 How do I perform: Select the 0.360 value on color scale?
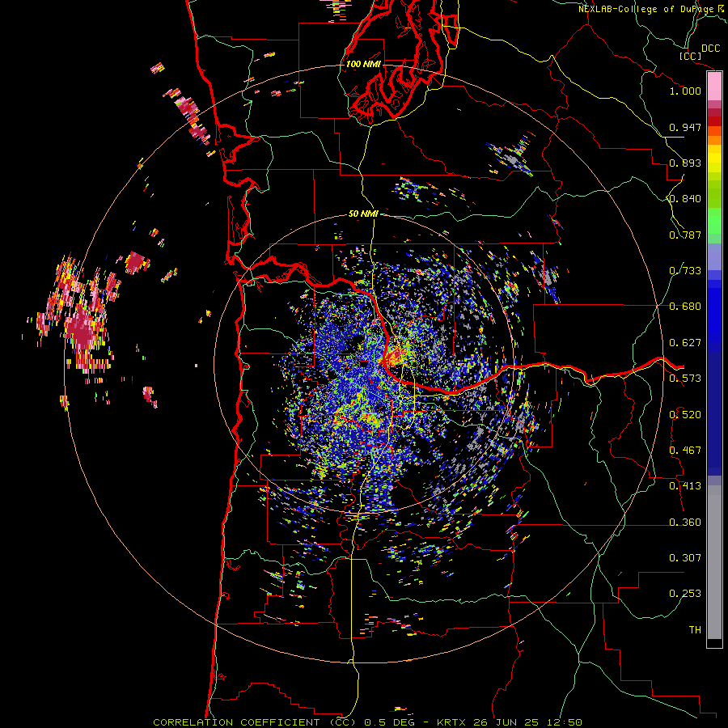(685, 523)
